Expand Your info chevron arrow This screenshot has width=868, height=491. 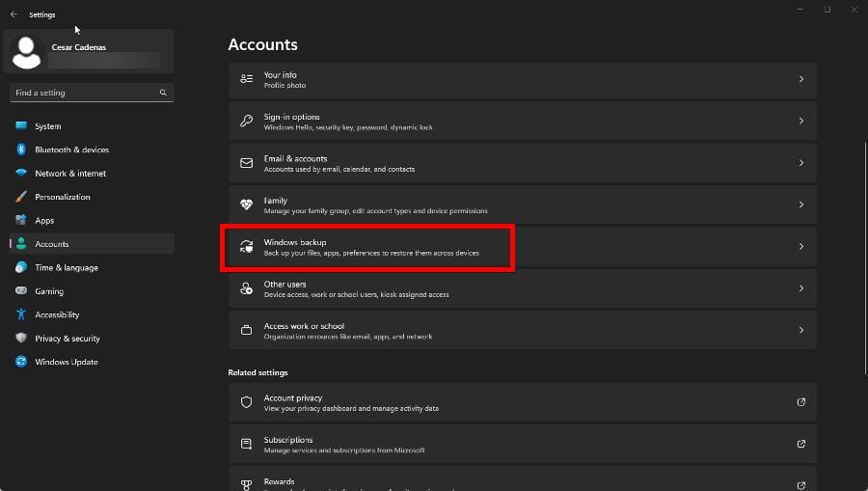(x=800, y=79)
